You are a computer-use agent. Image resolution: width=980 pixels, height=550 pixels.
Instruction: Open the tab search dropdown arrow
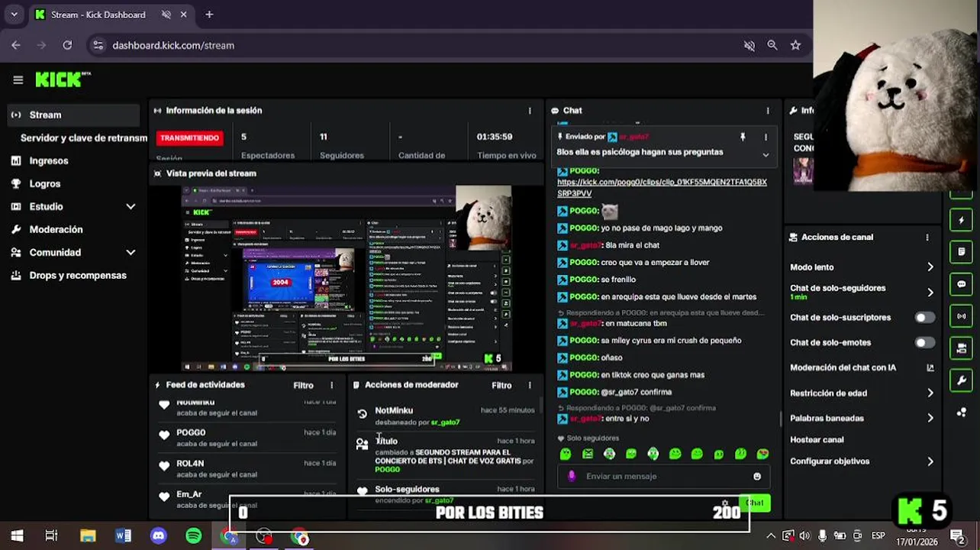click(x=14, y=15)
